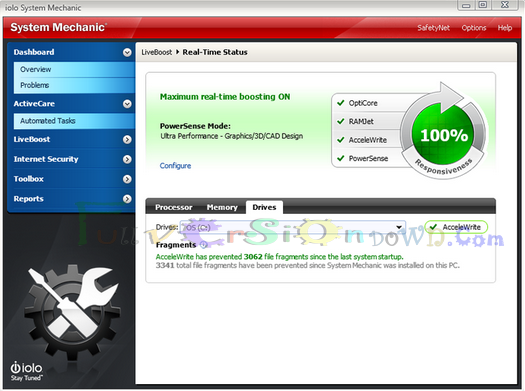The height and width of the screenshot is (391, 525).
Task: Click the Fragments heading
Action: pyautogui.click(x=176, y=245)
